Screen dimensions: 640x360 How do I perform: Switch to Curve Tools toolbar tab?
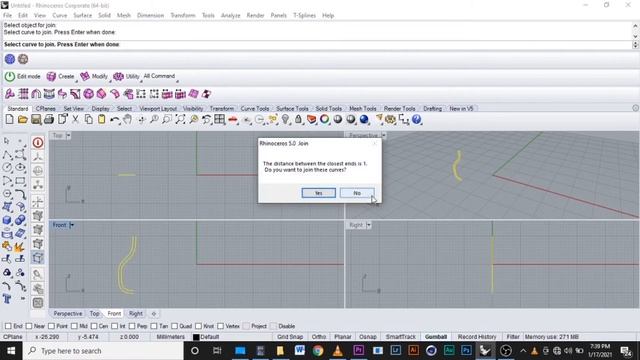(255, 109)
